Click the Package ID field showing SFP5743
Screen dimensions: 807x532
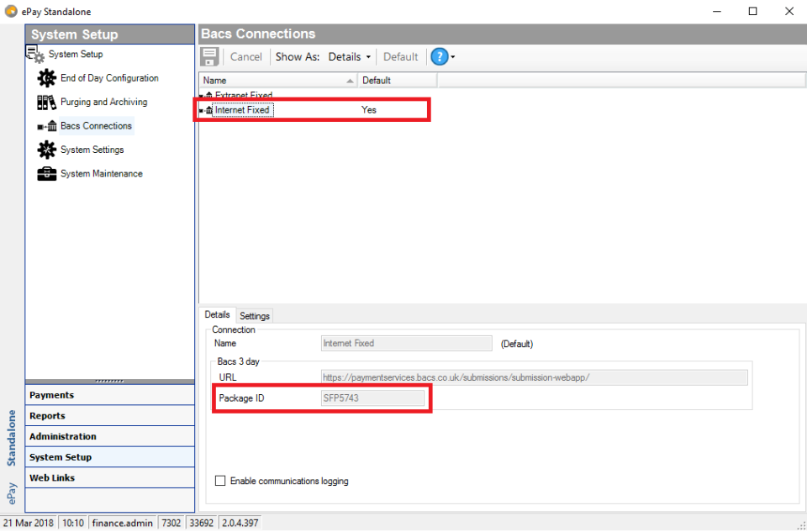coord(372,398)
